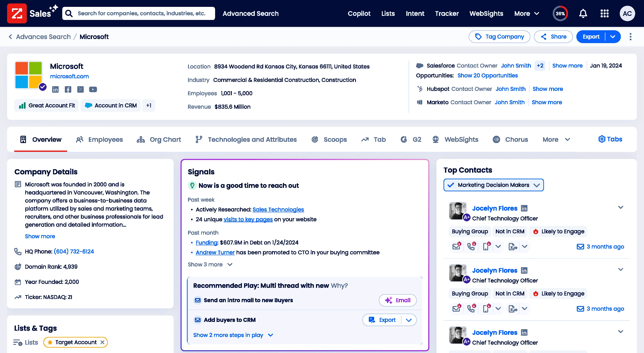The width and height of the screenshot is (644, 353).
Task: Export Jocelyn Flores using export icon
Action: point(513,247)
